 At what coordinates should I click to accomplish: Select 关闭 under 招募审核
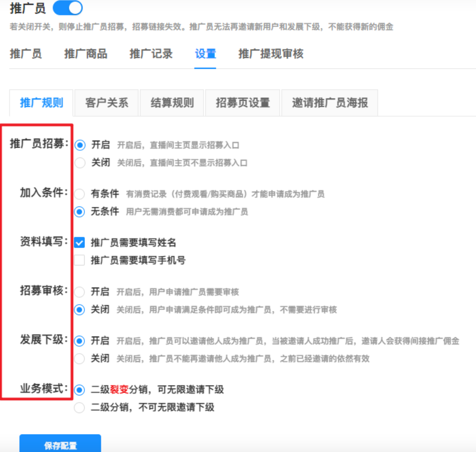79,310
